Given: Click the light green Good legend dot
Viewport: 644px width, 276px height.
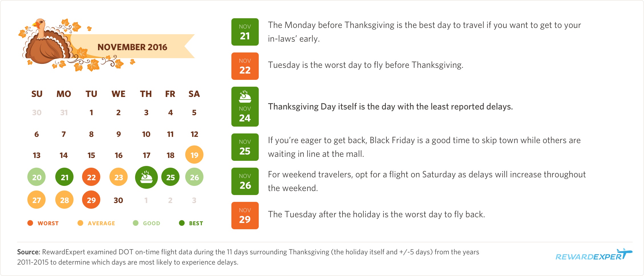Looking at the screenshot, I should [136, 223].
